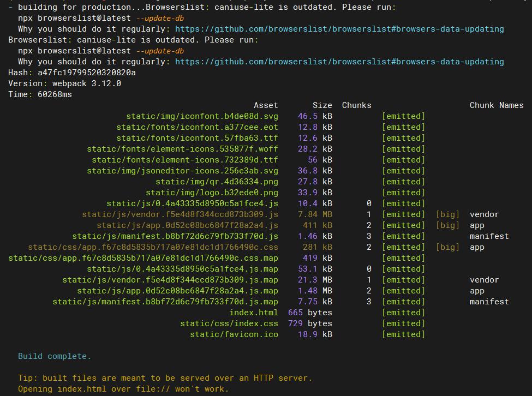Viewport: 532px width, 396px height.
Task: Click the 729 bytes size value
Action: (x=310, y=323)
